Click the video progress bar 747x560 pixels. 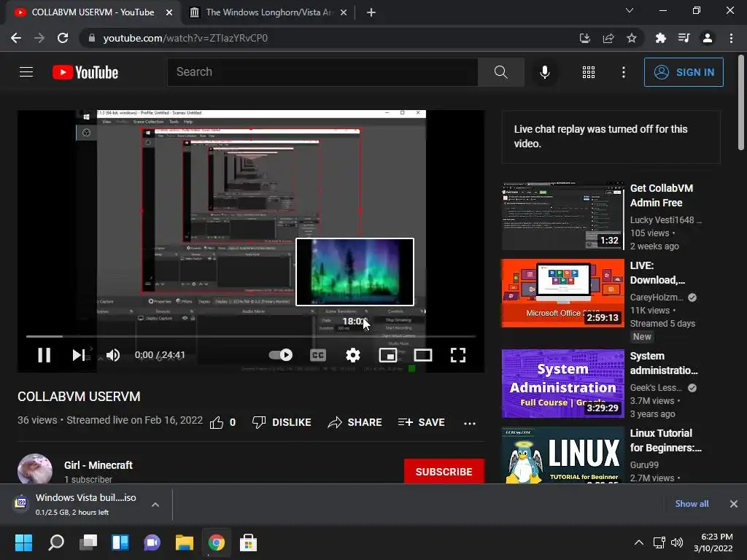tap(251, 336)
